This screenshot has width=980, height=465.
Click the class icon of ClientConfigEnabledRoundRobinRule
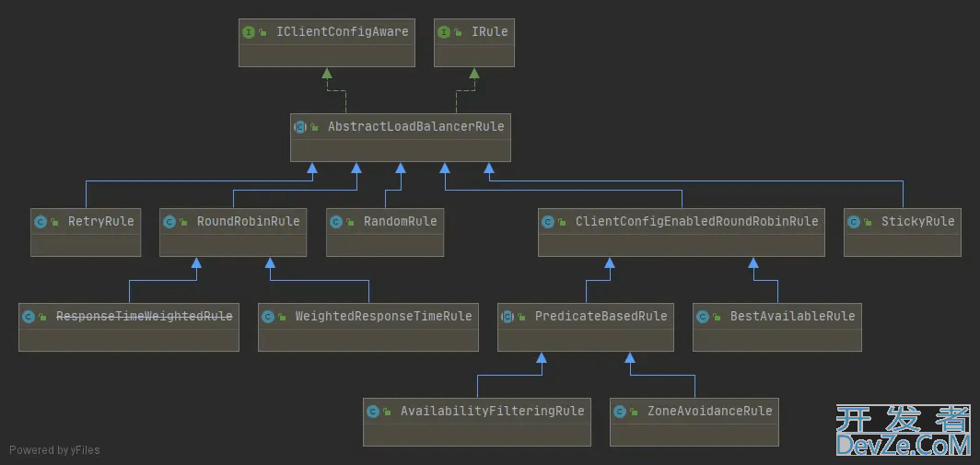[548, 222]
